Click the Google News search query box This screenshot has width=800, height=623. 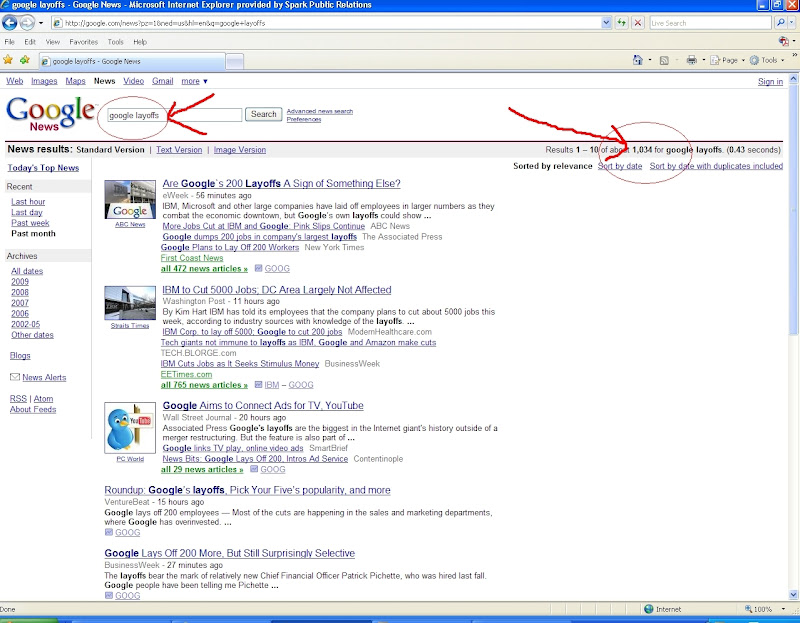pyautogui.click(x=174, y=115)
